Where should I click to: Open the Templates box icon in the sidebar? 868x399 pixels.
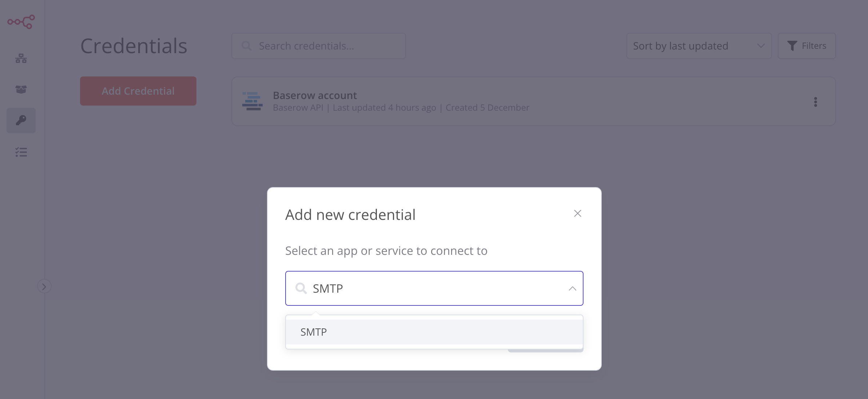(21, 89)
